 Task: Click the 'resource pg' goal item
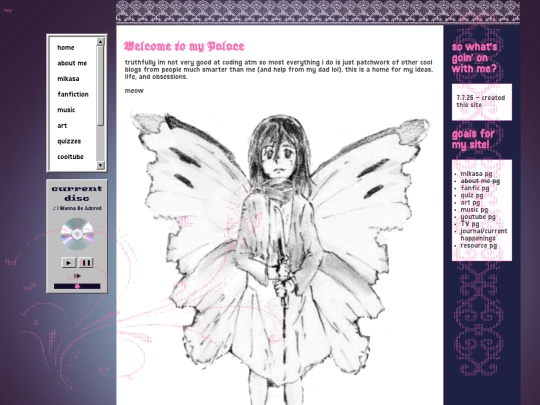click(x=479, y=246)
